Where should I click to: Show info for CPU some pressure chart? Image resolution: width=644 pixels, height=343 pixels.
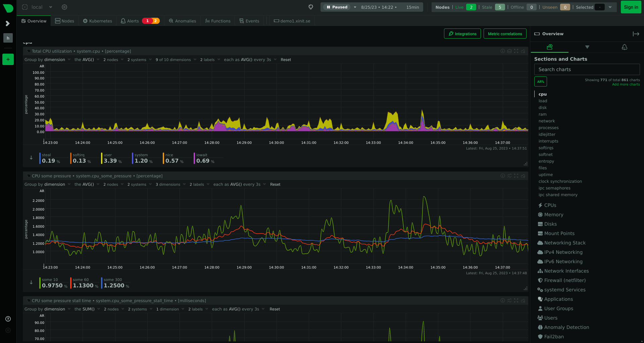(x=503, y=176)
